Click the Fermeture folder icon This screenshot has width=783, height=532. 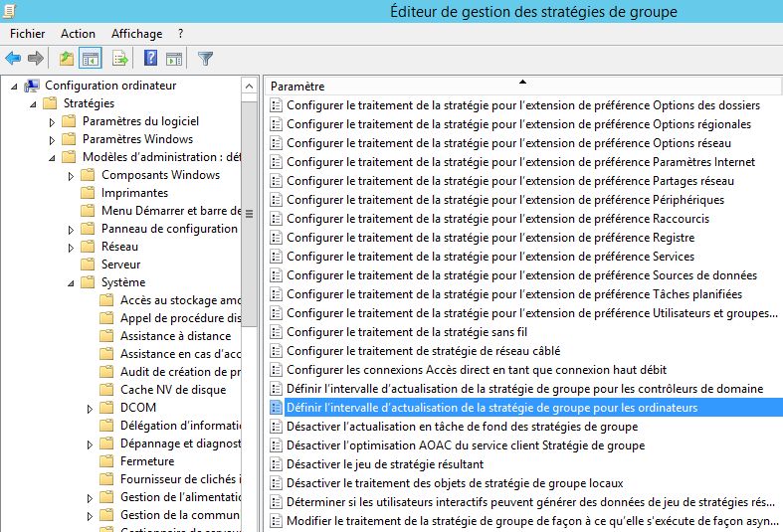(x=106, y=460)
